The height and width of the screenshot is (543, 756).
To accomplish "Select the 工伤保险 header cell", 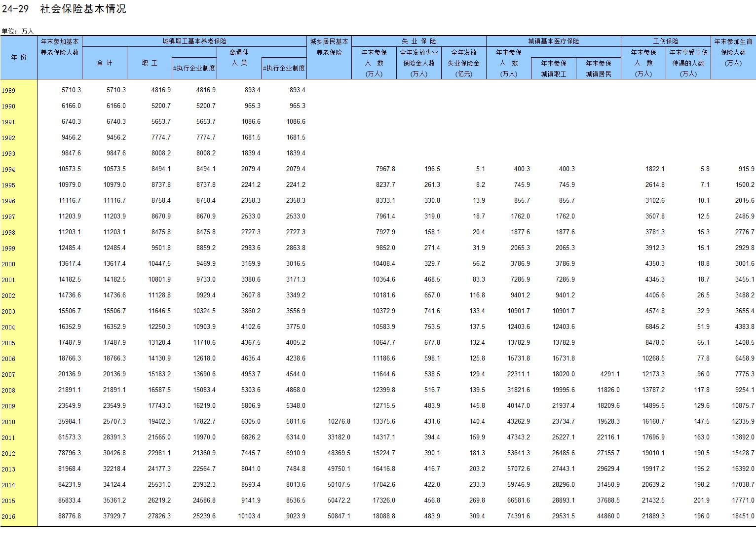I will pyautogui.click(x=666, y=41).
